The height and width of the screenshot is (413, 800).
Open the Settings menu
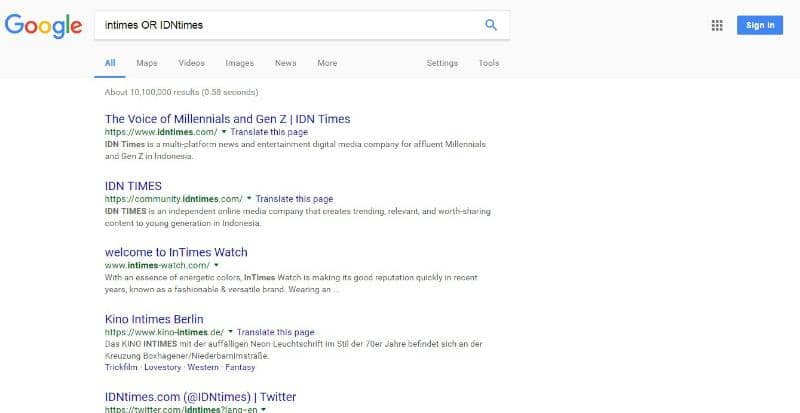(442, 63)
